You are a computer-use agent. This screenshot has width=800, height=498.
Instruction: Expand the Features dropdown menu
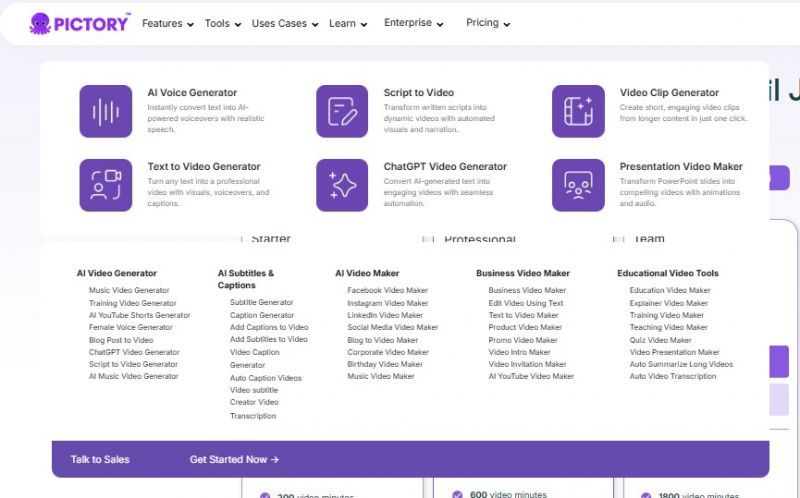(167, 23)
